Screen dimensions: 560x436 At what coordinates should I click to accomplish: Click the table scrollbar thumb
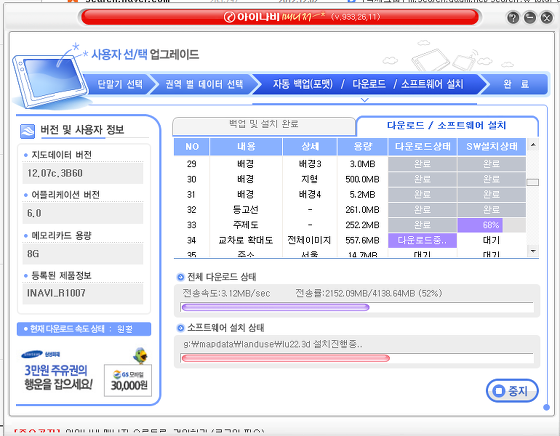click(533, 182)
